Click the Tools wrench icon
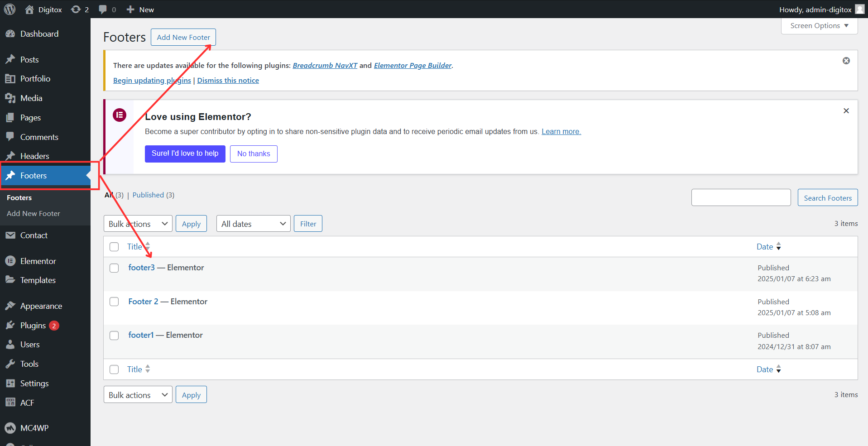This screenshot has height=446, width=868. tap(10, 364)
